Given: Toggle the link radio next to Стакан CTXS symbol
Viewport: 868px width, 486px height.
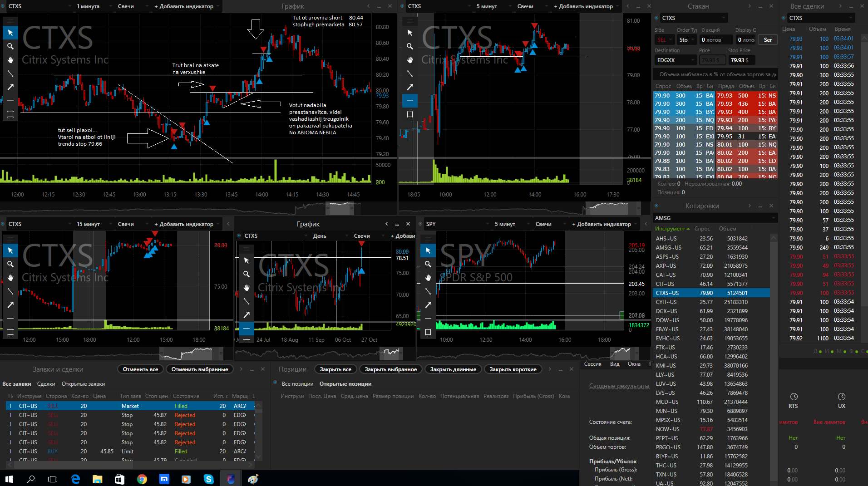Looking at the screenshot, I should [x=656, y=18].
